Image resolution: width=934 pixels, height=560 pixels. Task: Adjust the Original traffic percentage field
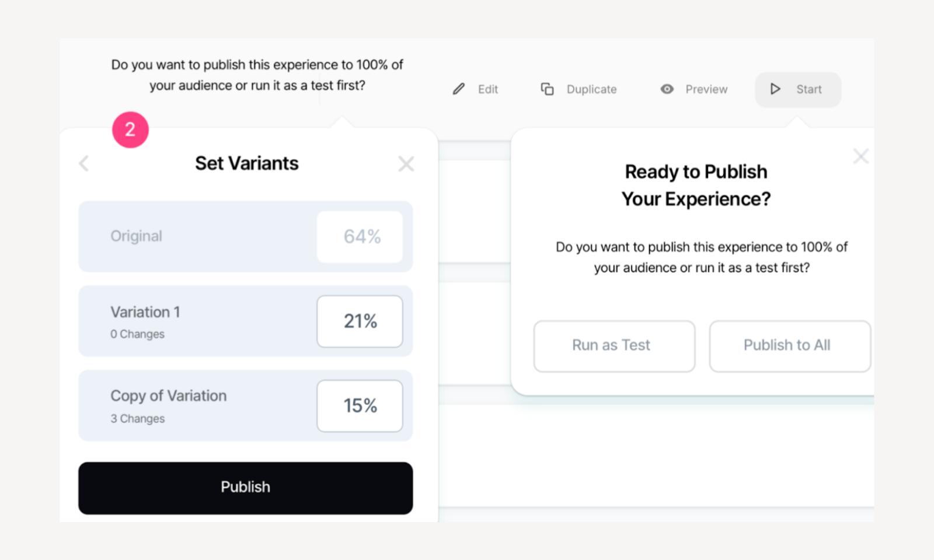point(360,236)
